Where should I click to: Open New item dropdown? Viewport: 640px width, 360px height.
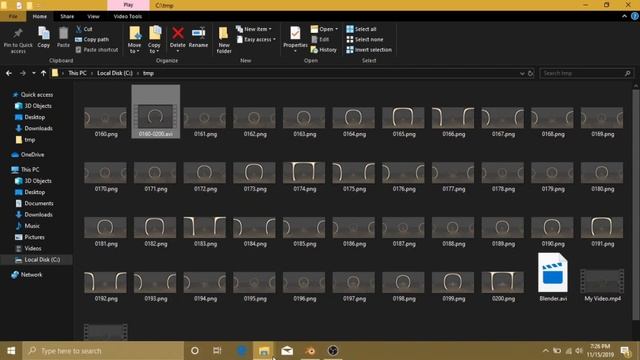pos(253,29)
